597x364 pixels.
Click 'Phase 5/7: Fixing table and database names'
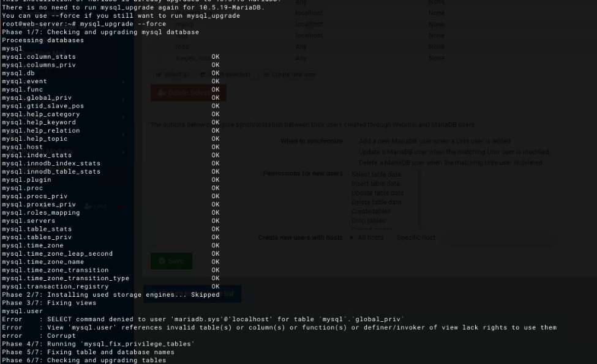tap(88, 352)
